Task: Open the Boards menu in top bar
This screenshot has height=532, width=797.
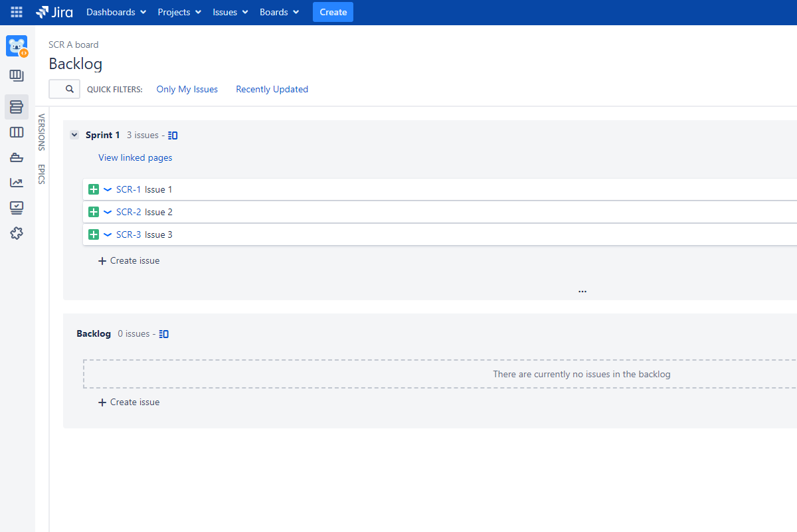Action: (279, 12)
